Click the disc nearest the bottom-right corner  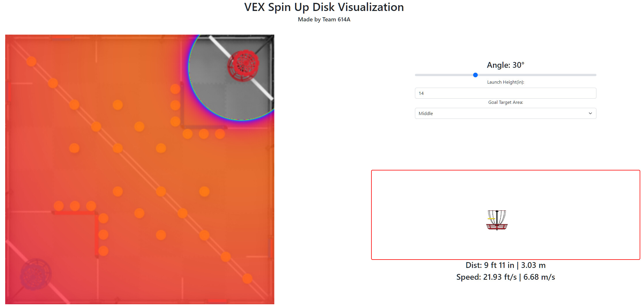click(x=247, y=279)
